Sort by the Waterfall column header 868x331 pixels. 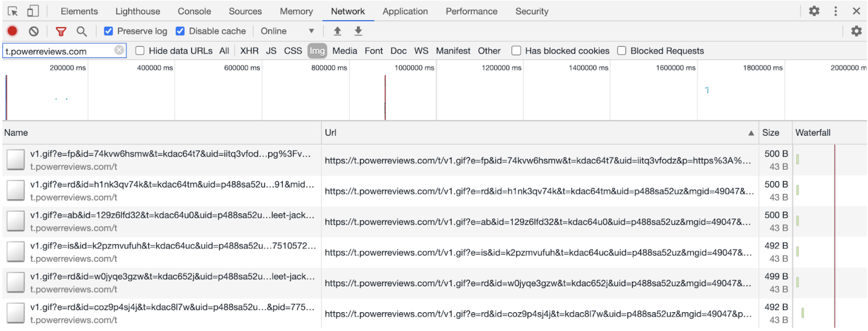[x=830, y=133]
